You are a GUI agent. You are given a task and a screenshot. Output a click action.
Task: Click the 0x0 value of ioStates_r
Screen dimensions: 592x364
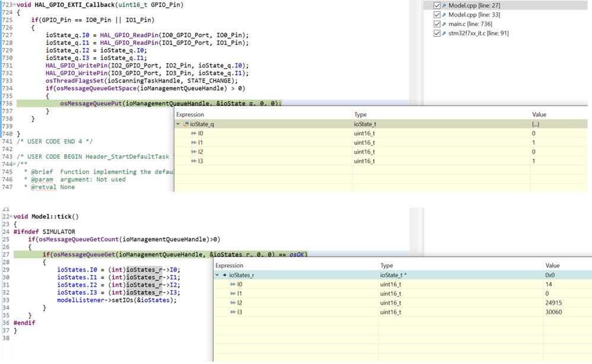[x=550, y=275]
